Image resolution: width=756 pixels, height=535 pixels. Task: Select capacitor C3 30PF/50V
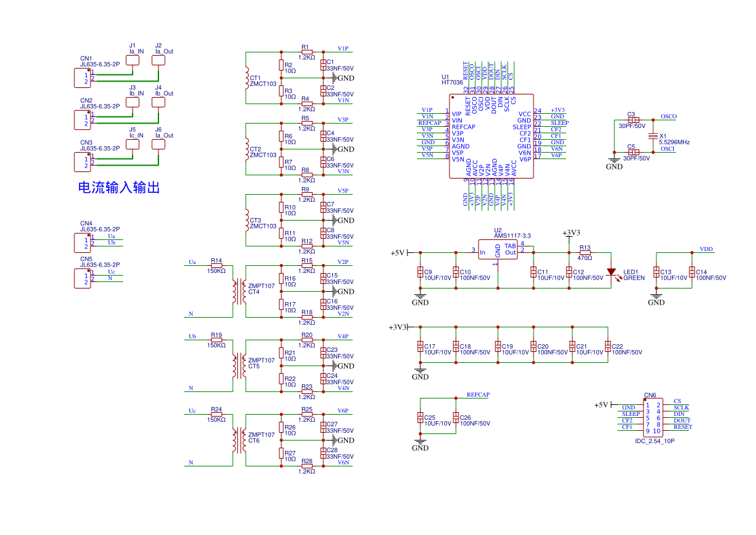634,120
